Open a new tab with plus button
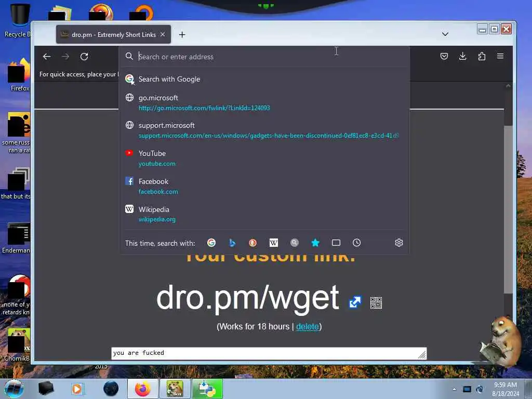532x399 pixels. pos(182,35)
